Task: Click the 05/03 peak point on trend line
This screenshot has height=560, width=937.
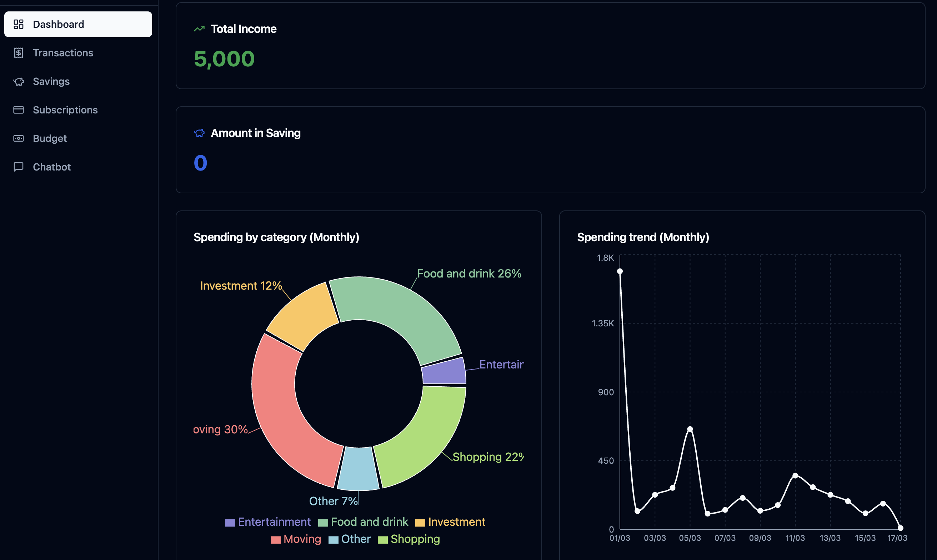Action: [690, 429]
